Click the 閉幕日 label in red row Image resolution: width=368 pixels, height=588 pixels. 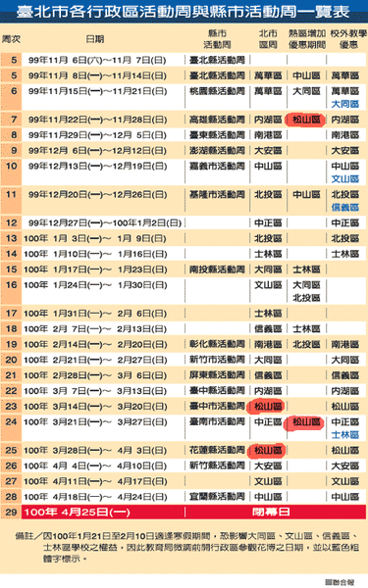pos(271,513)
